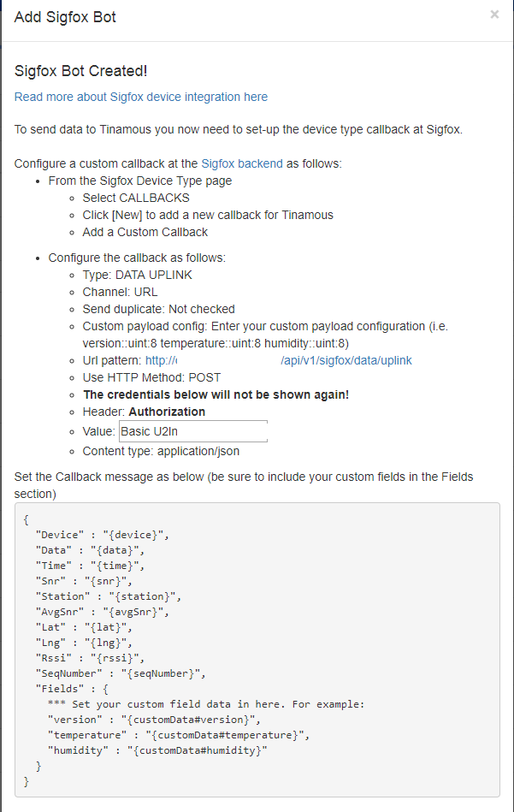The height and width of the screenshot is (812, 514).
Task: Click the Add a Custom Callback step
Action: point(145,232)
